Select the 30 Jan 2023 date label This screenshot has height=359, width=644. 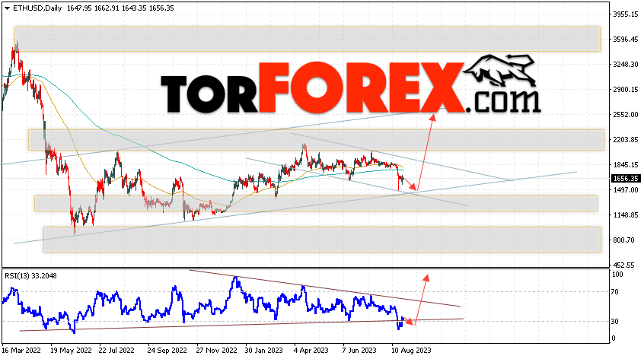click(263, 351)
